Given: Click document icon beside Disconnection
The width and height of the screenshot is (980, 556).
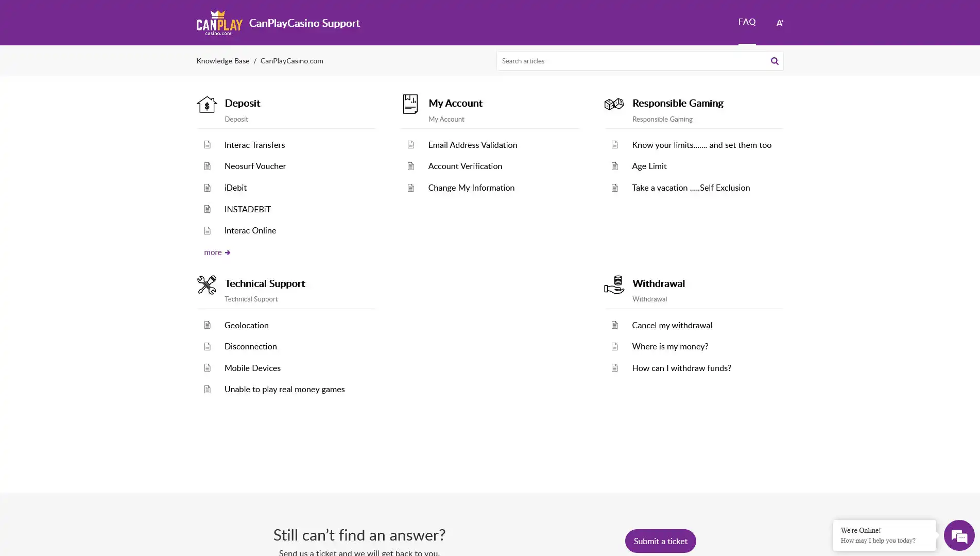Looking at the screenshot, I should click(x=208, y=346).
